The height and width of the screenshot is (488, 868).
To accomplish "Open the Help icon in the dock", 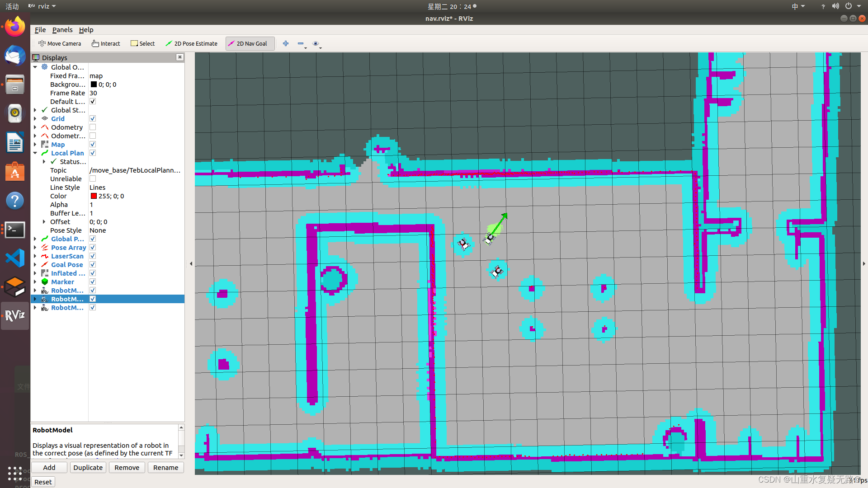I will tap(15, 201).
